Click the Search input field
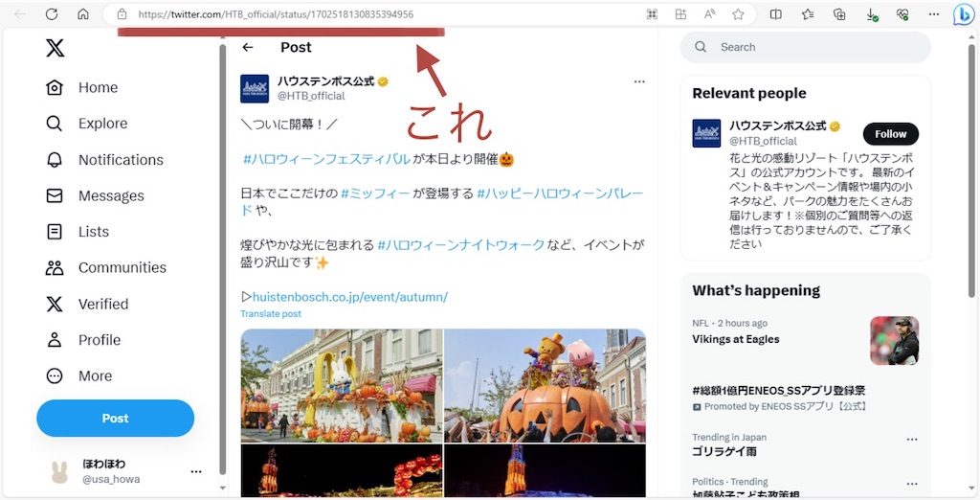The height and width of the screenshot is (500, 980). point(806,47)
